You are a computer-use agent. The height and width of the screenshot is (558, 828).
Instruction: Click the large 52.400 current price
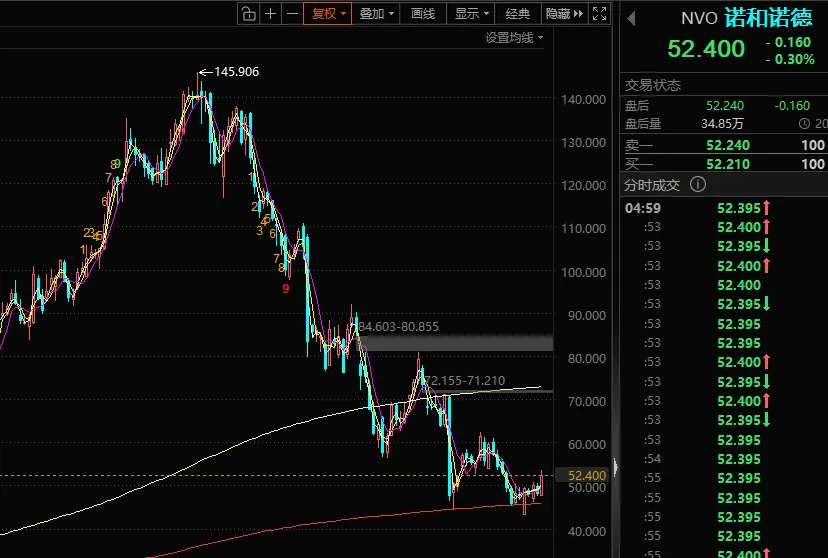pos(705,49)
